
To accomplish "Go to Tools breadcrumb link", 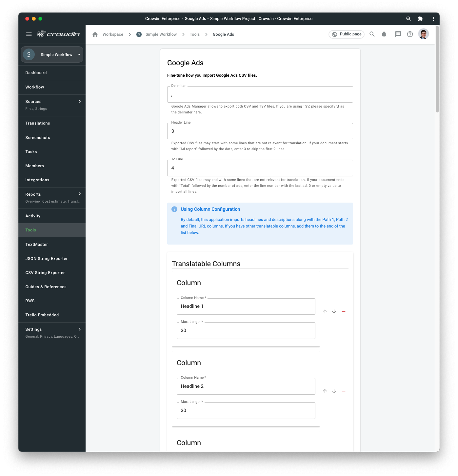I will [195, 34].
